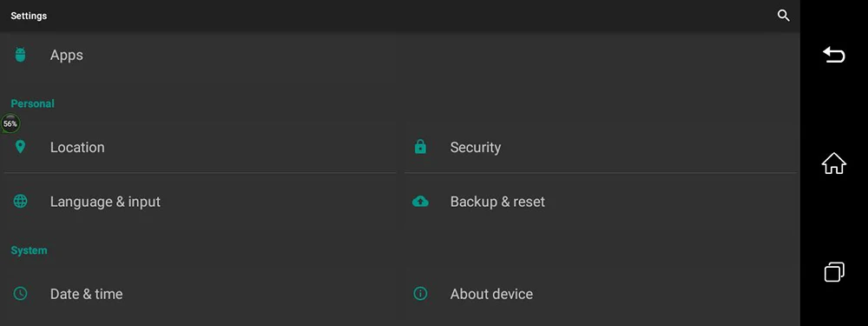
Task: Choose Backup & reset option
Action: click(601, 202)
